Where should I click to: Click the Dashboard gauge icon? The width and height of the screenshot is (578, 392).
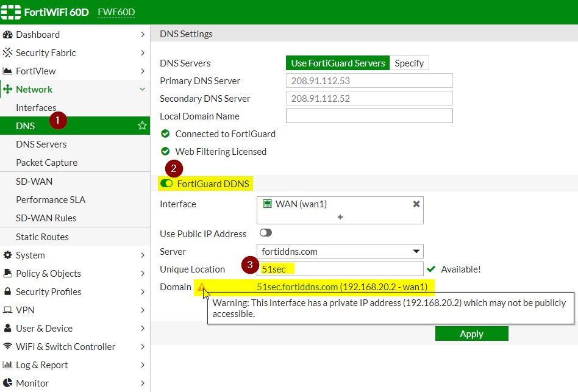point(7,35)
